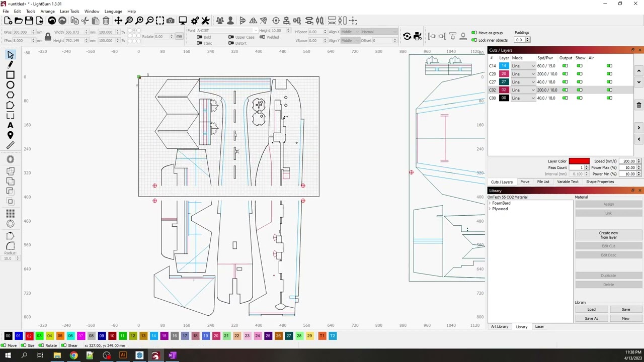Click the red Layer Color swatch

click(579, 161)
